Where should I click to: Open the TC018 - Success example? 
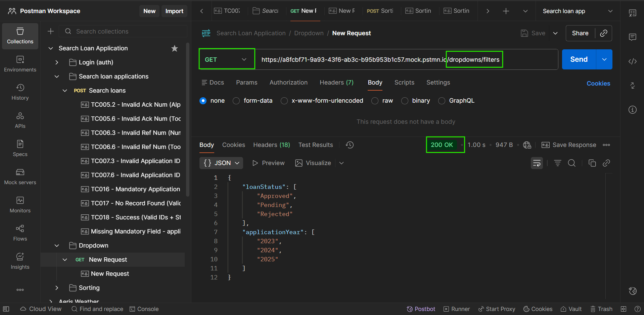coord(131,217)
